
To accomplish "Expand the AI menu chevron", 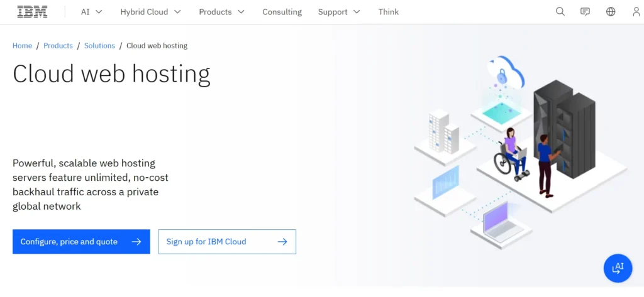I will [x=99, y=12].
